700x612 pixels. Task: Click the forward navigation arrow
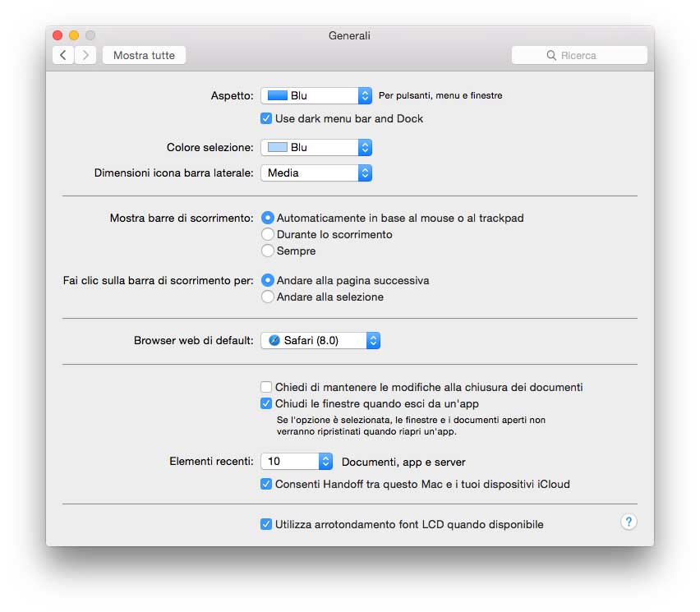coord(85,55)
